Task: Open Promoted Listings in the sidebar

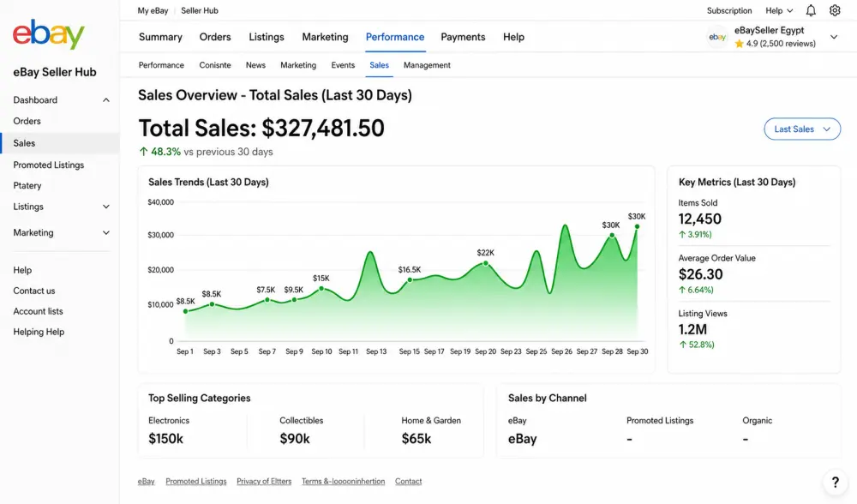Action: pyautogui.click(x=49, y=165)
